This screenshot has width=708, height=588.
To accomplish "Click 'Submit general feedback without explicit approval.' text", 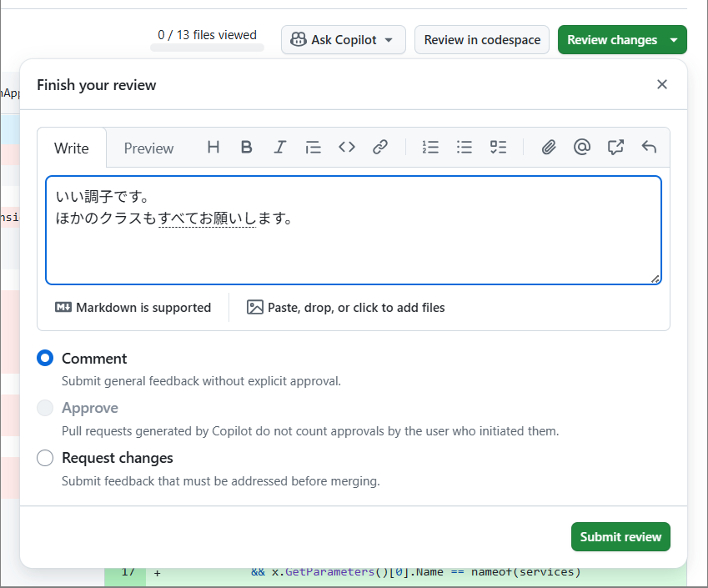I will click(201, 381).
